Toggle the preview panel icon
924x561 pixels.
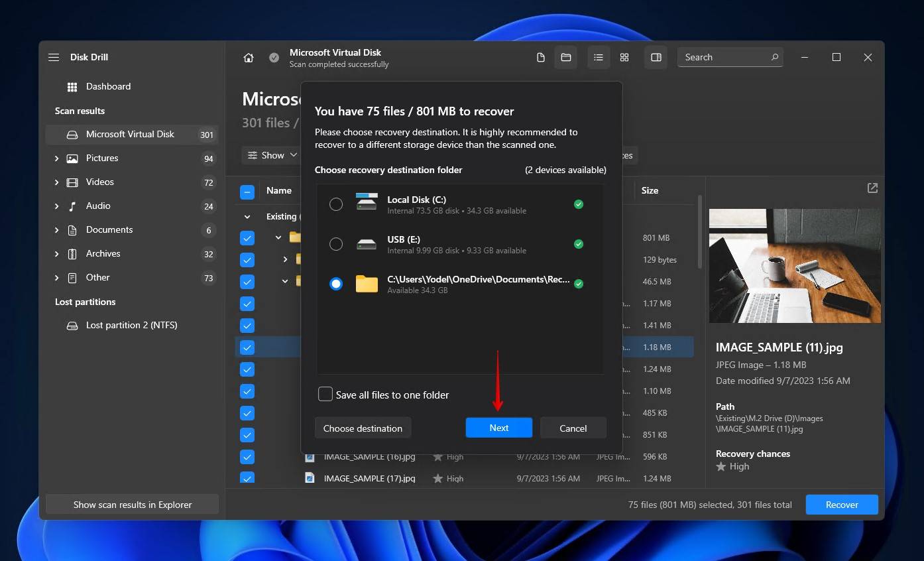(656, 58)
